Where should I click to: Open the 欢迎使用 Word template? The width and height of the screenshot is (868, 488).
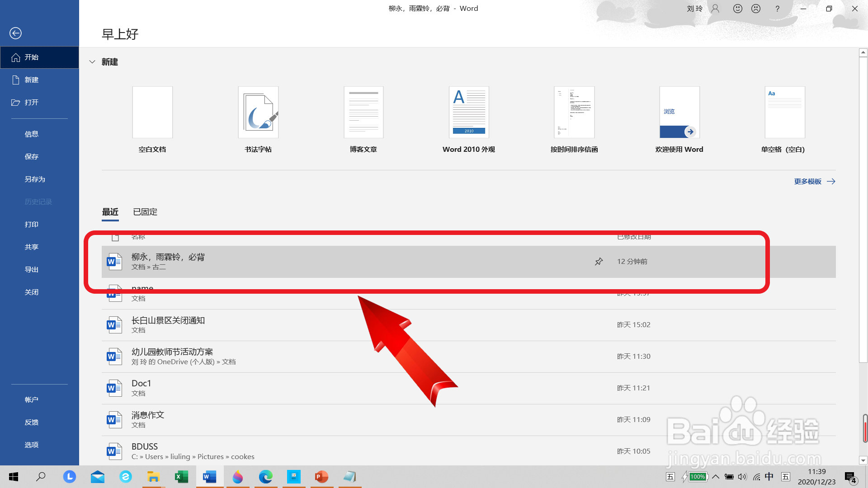tap(679, 120)
